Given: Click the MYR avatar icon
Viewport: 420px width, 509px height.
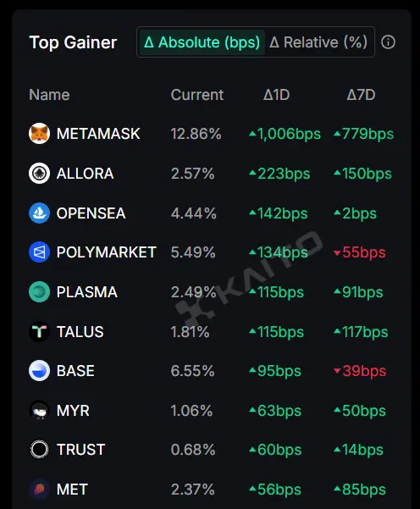Looking at the screenshot, I should pyautogui.click(x=39, y=410).
